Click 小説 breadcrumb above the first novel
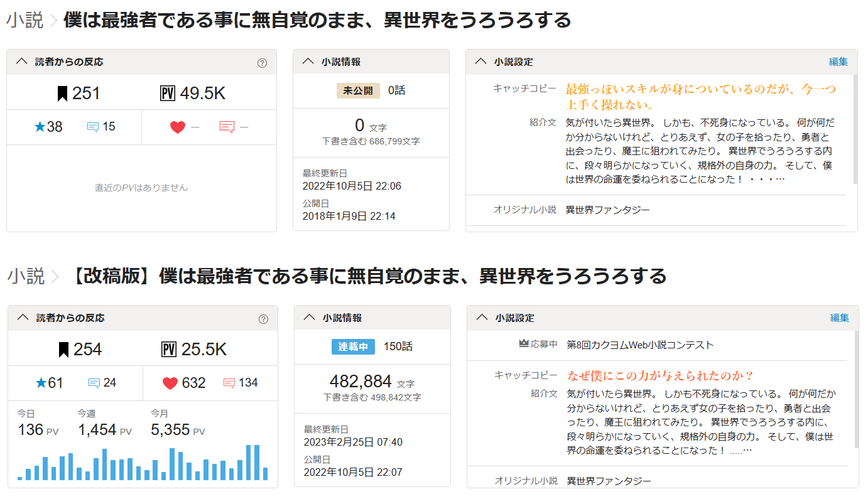Viewport: 868px width, 499px height. coord(25,21)
